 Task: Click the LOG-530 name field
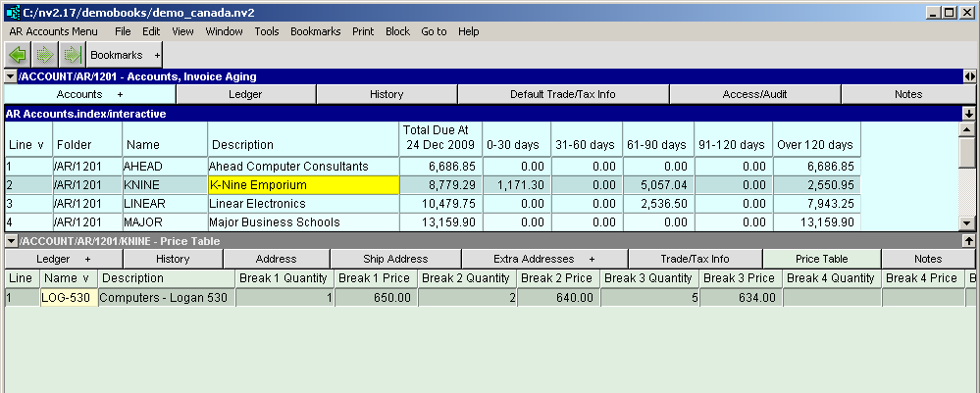(68, 297)
